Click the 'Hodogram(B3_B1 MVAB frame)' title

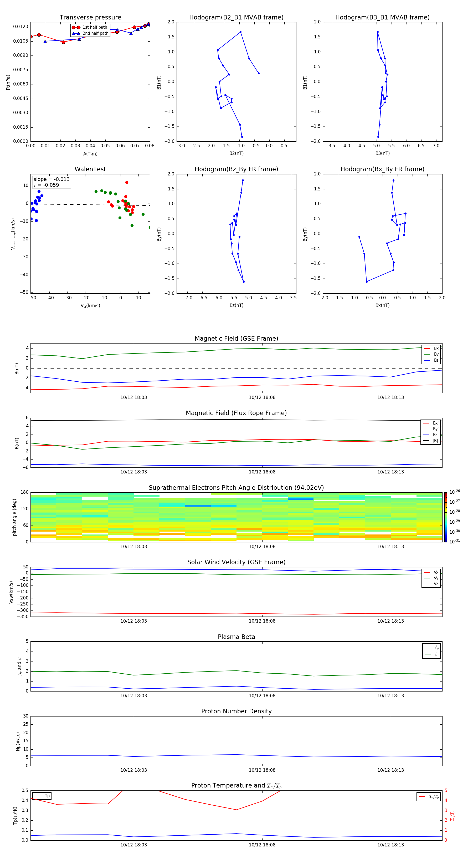382,18
